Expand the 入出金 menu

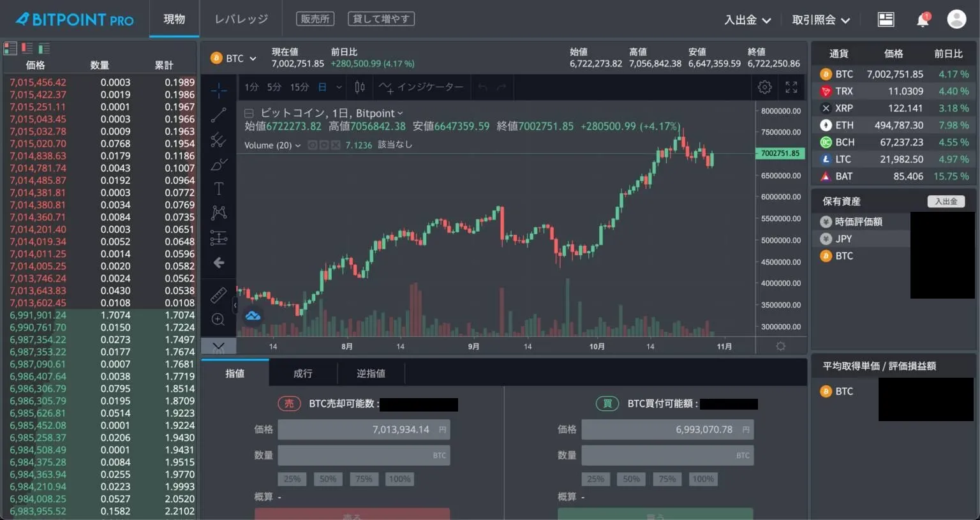(x=747, y=20)
